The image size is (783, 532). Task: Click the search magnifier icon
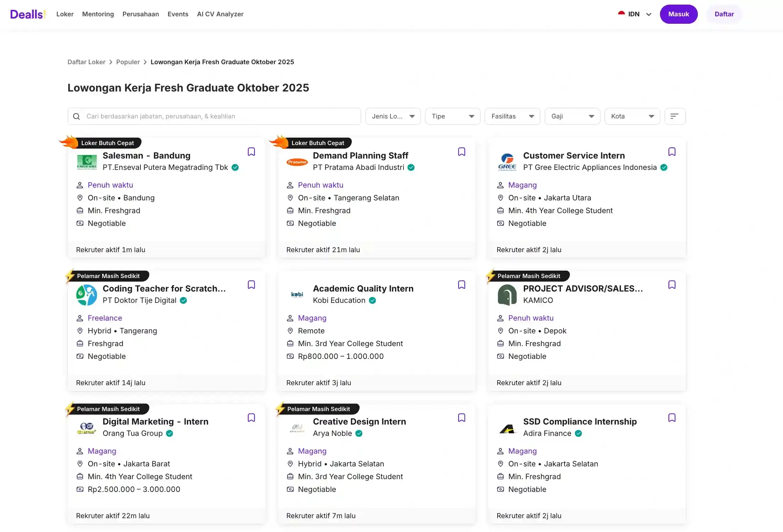pyautogui.click(x=76, y=116)
